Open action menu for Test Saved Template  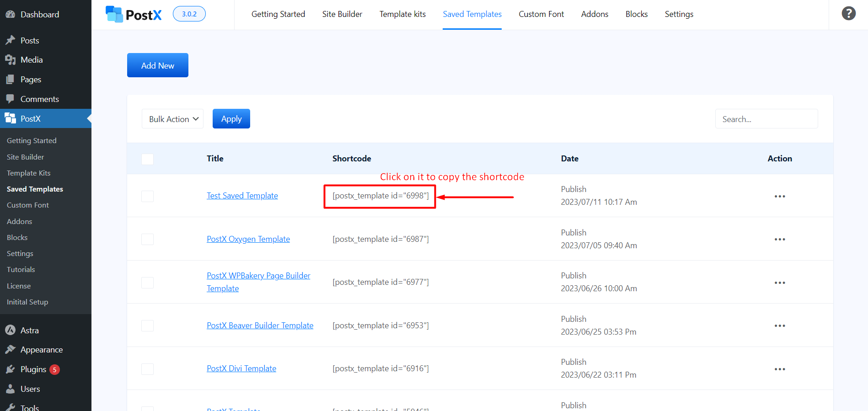[x=779, y=196]
